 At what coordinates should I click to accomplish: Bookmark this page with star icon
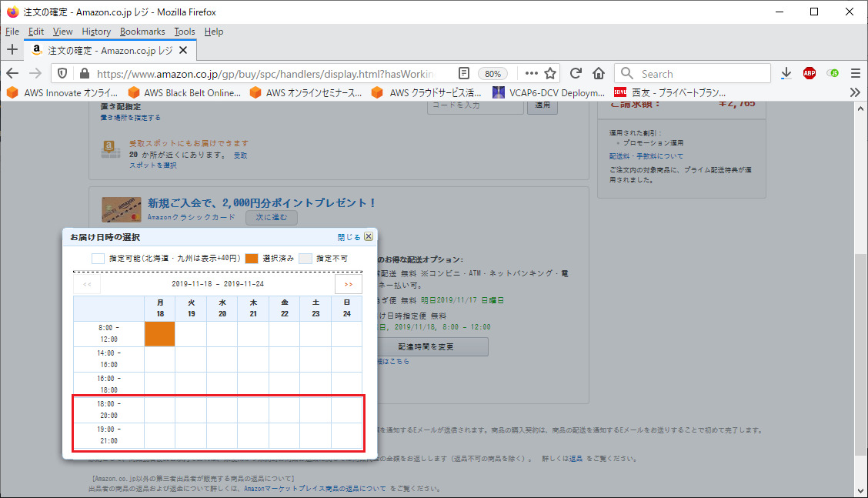click(x=550, y=74)
